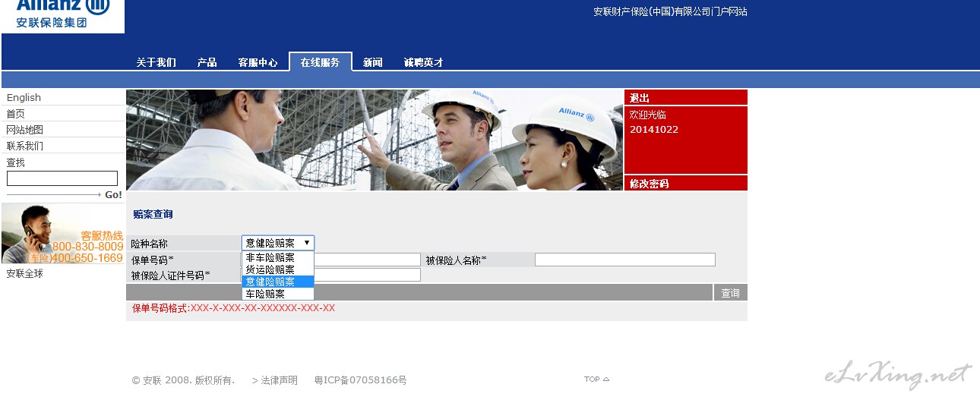Click the 被保险人名称 input field
The width and height of the screenshot is (980, 400).
point(625,260)
